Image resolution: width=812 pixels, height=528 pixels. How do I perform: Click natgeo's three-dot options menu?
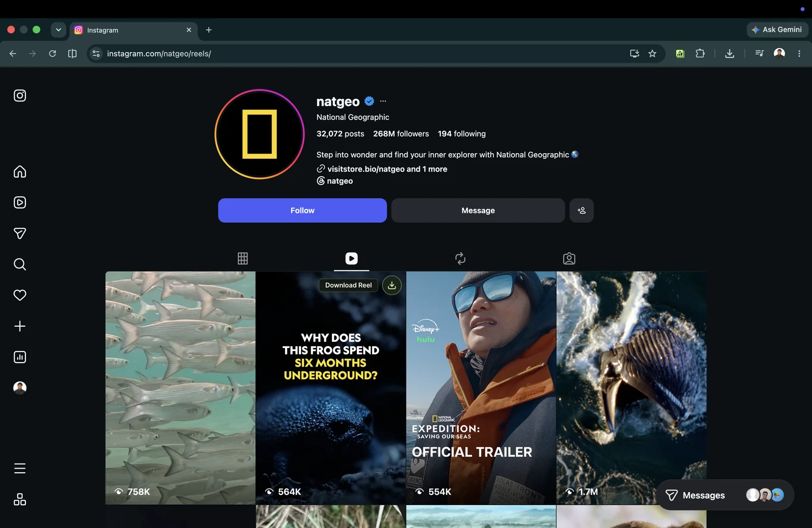383,101
